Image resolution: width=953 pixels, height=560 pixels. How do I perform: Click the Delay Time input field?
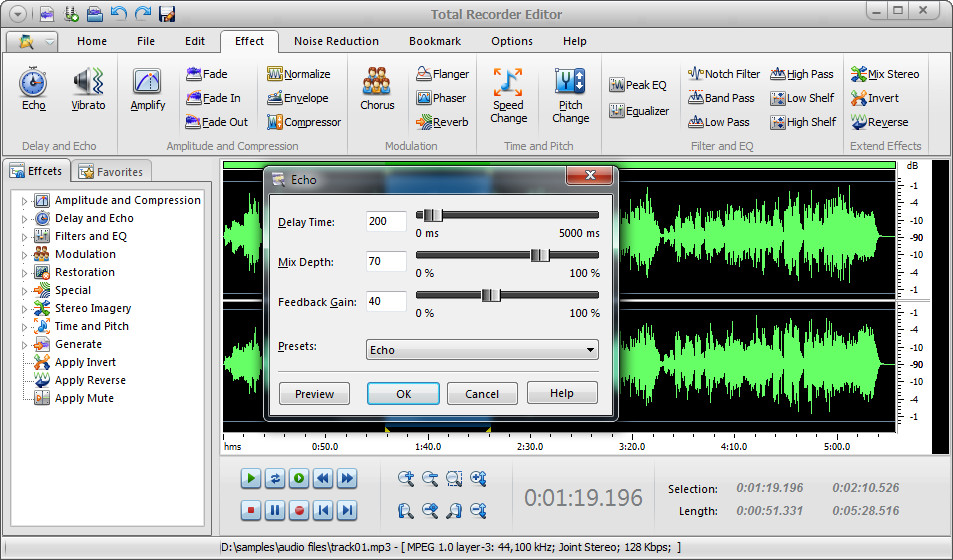tap(386, 221)
